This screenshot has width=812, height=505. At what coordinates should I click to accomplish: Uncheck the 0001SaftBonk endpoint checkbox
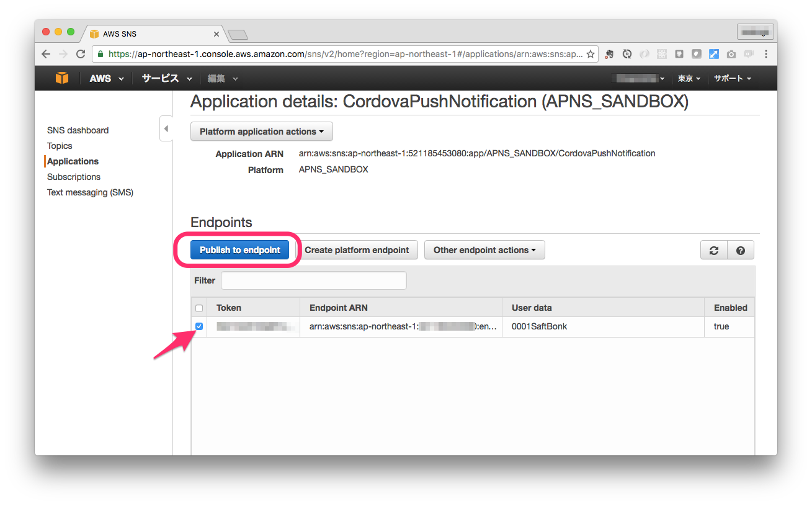(x=199, y=326)
